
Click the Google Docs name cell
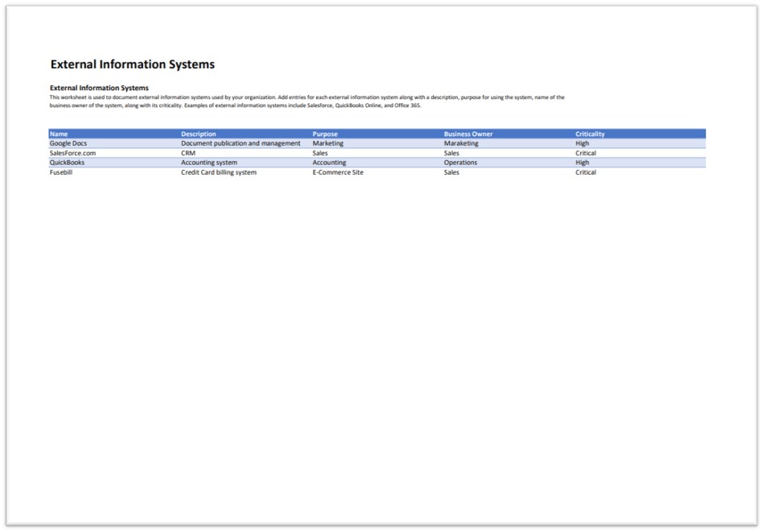coord(68,143)
